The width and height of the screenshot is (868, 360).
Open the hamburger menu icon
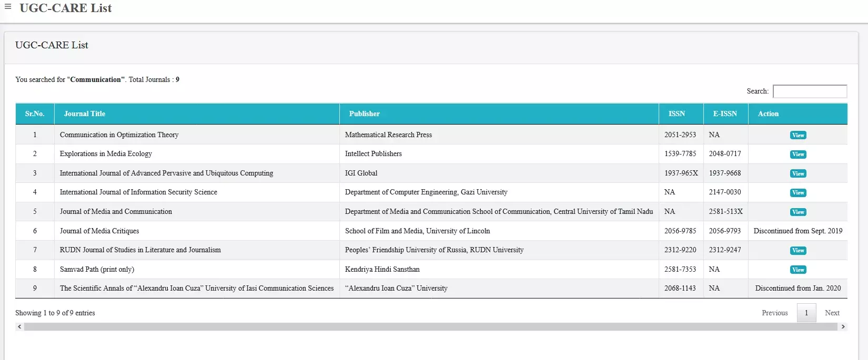point(8,7)
